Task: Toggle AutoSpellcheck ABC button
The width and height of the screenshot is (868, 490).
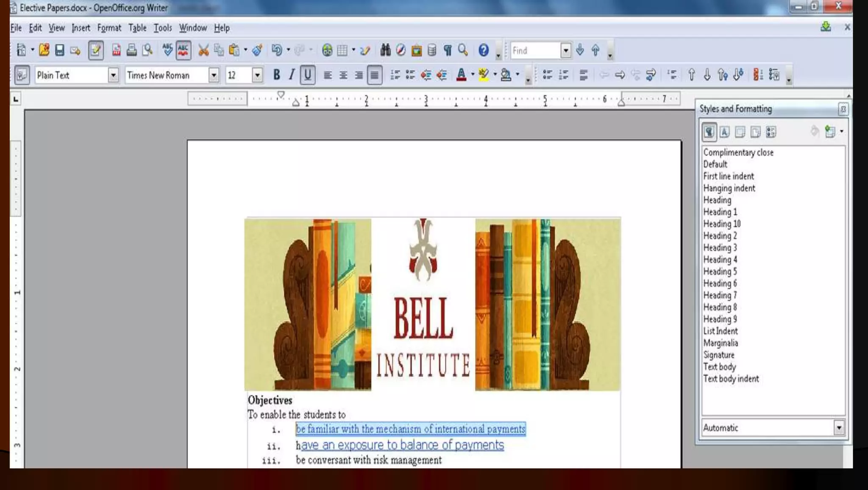Action: [x=183, y=50]
